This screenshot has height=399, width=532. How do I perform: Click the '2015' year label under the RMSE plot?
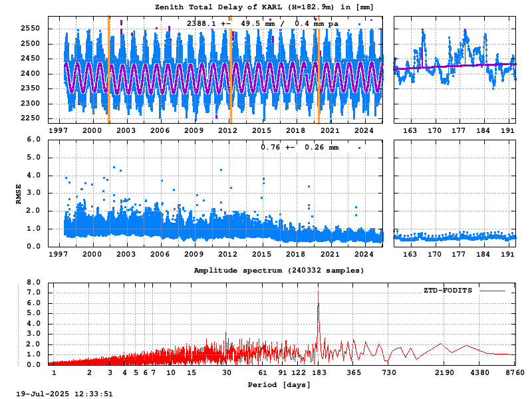click(x=261, y=254)
